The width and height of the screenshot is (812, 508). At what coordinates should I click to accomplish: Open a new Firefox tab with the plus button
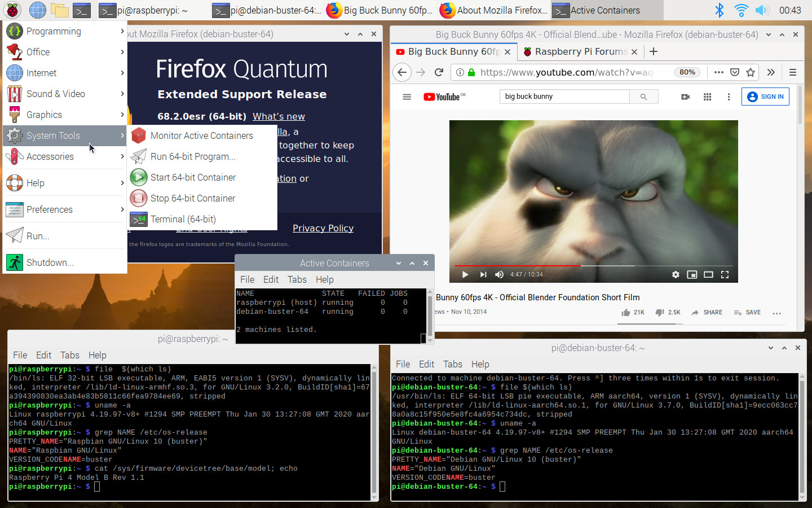[x=654, y=51]
